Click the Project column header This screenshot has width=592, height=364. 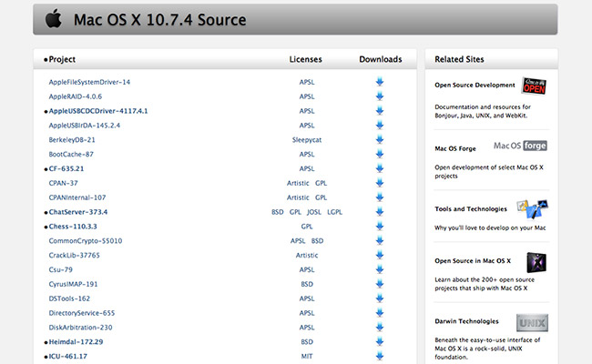62,59
